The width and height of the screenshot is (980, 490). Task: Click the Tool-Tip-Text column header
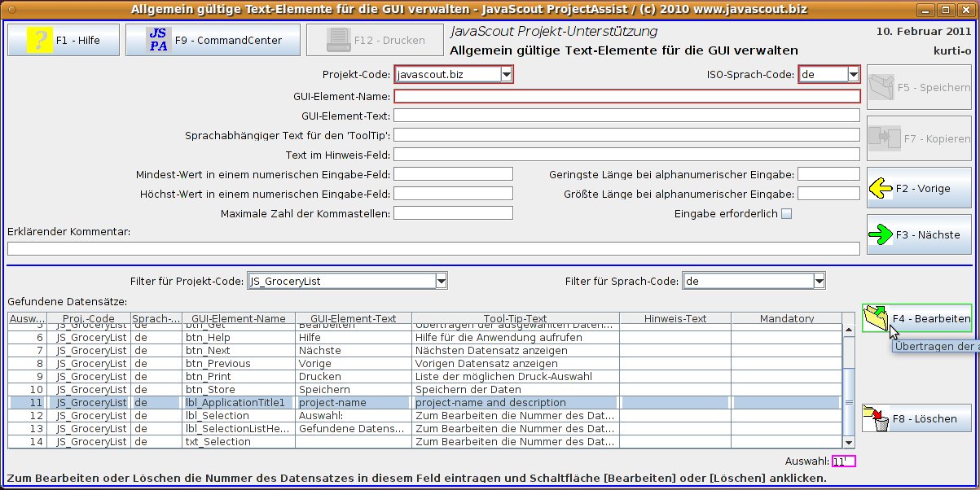click(515, 319)
